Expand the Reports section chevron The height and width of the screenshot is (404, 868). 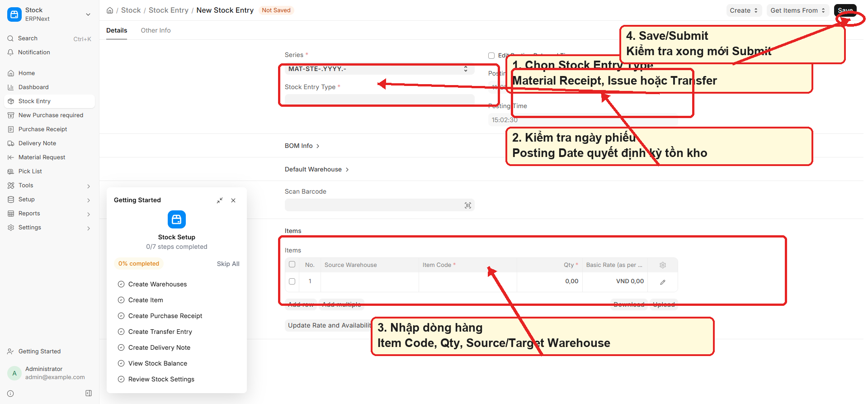(x=89, y=214)
